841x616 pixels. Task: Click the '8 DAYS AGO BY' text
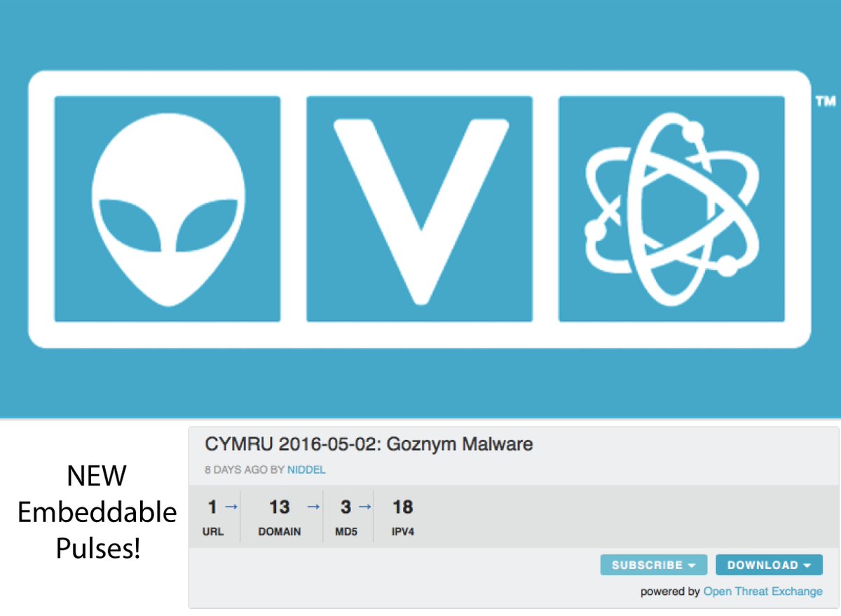[x=245, y=470]
